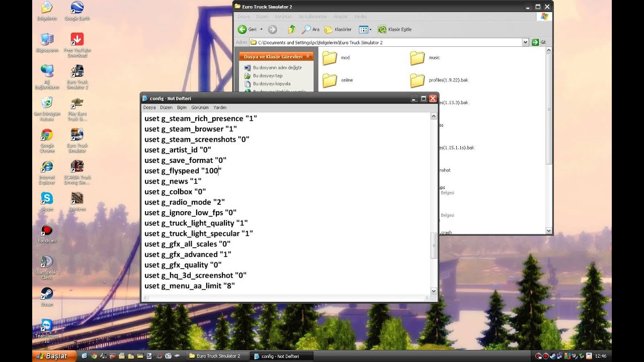Click the Up one level folder icon
The height and width of the screenshot is (362, 644).
pyautogui.click(x=292, y=29)
